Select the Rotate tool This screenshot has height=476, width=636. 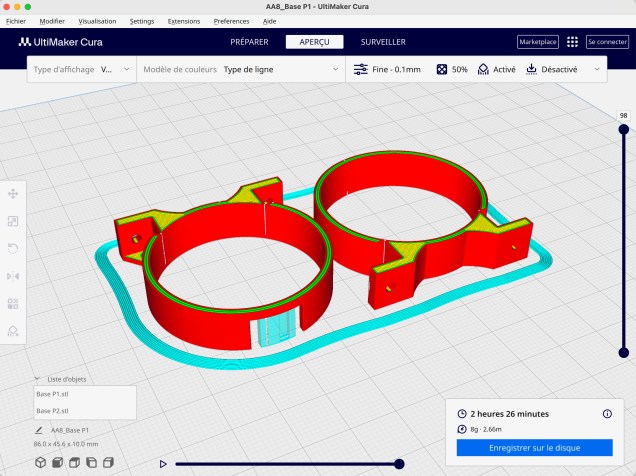pos(13,248)
